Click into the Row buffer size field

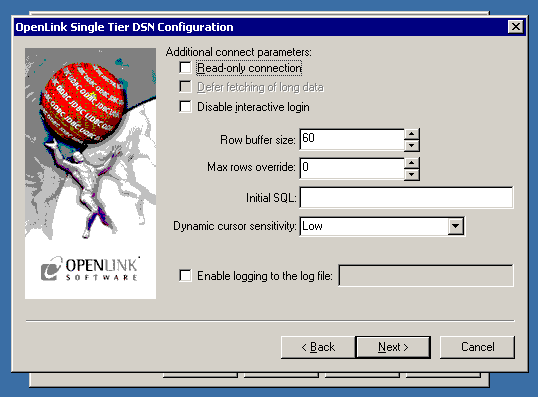352,139
